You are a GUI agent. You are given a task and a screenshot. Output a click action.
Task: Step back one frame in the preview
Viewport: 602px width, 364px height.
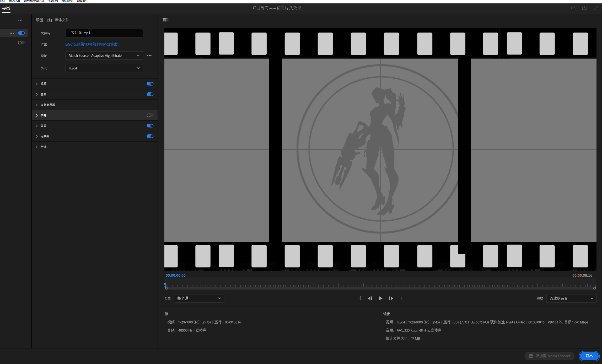370,298
